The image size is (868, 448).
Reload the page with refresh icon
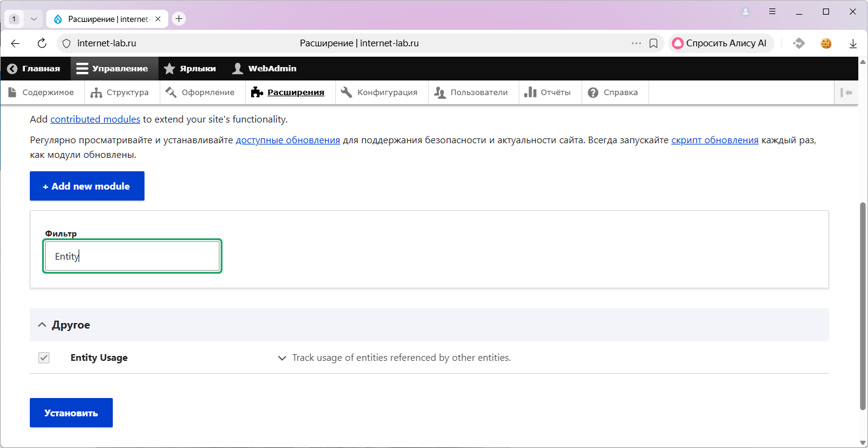point(42,43)
